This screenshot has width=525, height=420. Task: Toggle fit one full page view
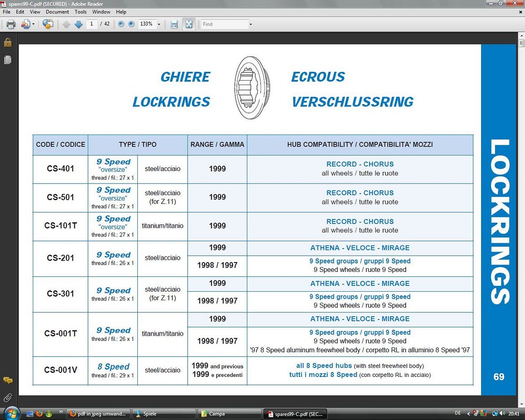point(189,24)
